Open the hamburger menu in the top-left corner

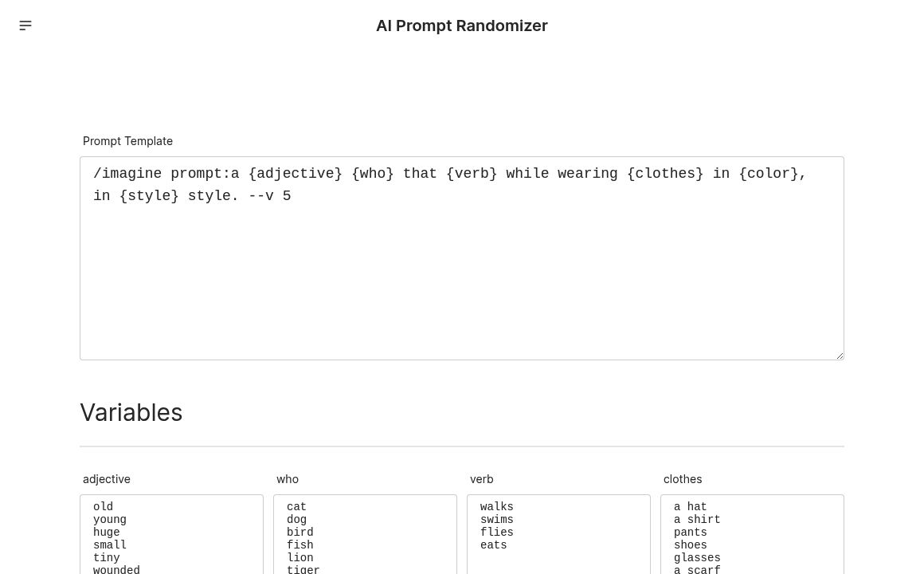click(25, 26)
